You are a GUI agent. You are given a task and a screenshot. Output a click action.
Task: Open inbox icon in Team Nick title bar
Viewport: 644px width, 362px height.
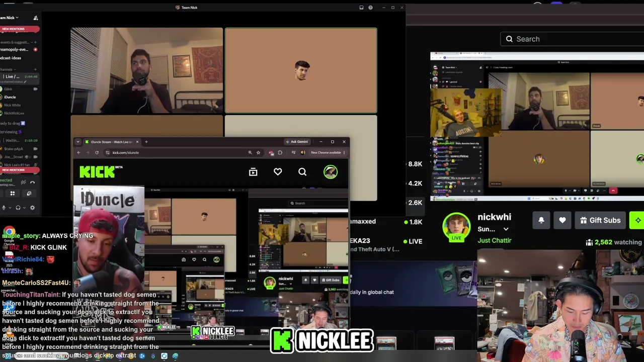click(361, 8)
